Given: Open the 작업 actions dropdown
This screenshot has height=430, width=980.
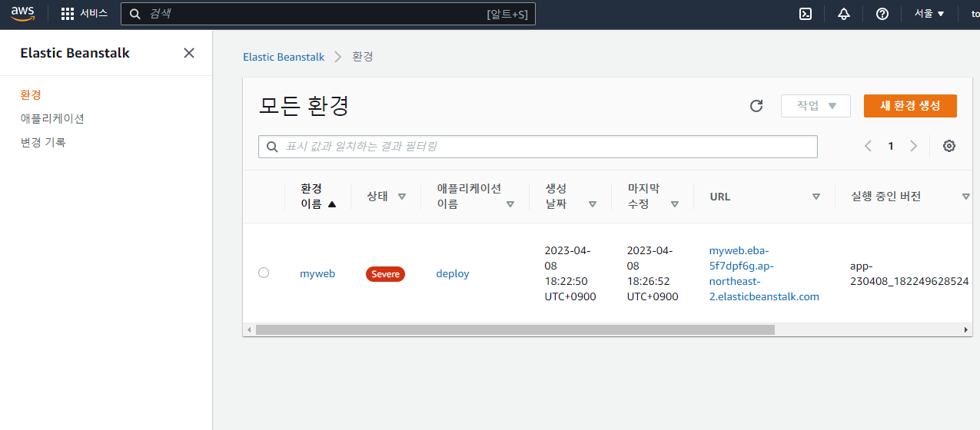Looking at the screenshot, I should (816, 106).
